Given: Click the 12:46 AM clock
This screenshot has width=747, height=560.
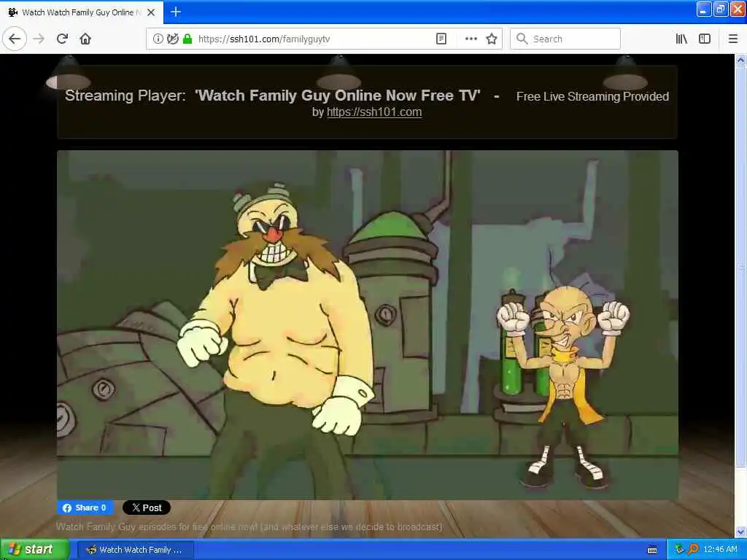Looking at the screenshot, I should click(720, 550).
